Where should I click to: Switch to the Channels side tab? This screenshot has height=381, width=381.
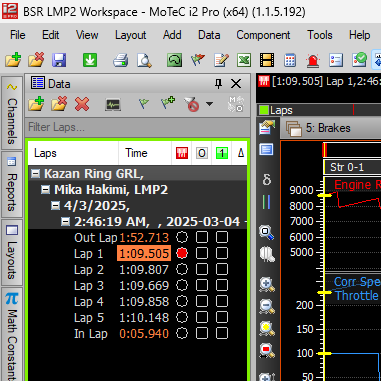[x=12, y=113]
